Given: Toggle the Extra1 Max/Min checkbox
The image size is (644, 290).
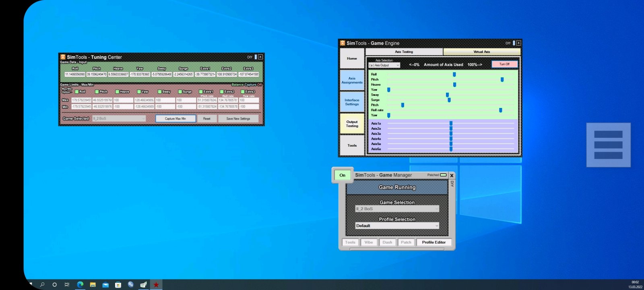Looking at the screenshot, I should point(201,91).
